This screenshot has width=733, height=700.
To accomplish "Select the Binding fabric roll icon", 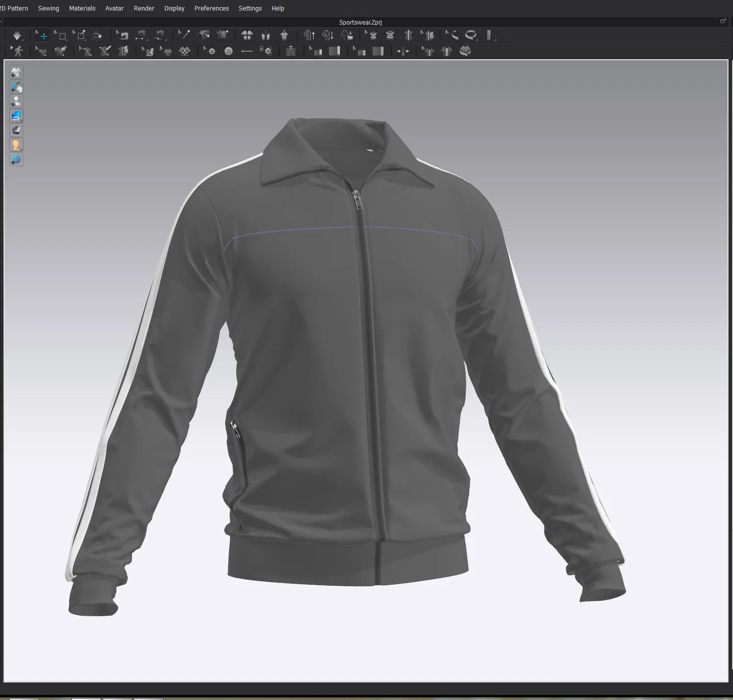I will [334, 51].
